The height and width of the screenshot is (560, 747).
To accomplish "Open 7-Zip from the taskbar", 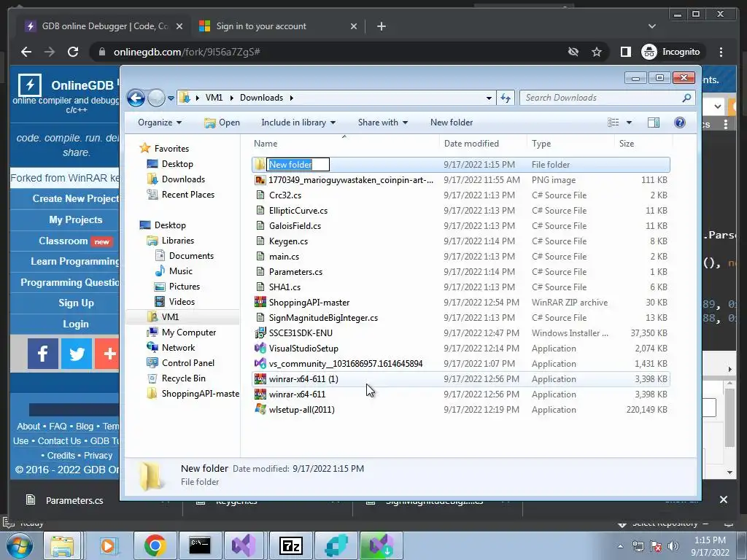I will tap(290, 545).
